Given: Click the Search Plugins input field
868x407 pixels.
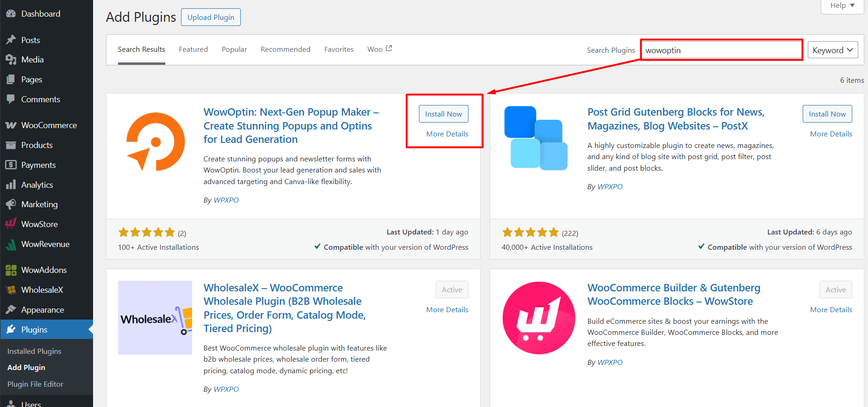Looking at the screenshot, I should pos(722,50).
